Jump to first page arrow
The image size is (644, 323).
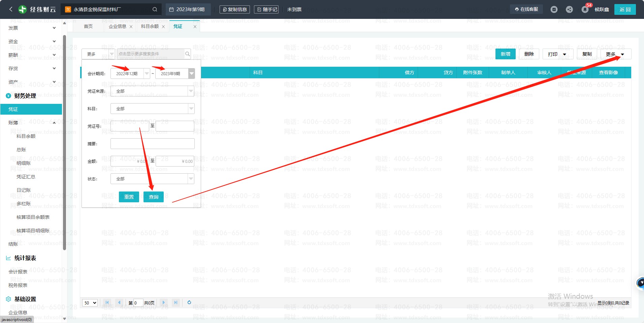107,302
